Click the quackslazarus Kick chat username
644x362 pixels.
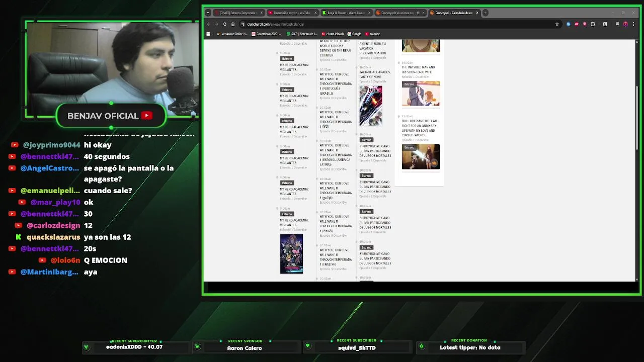(x=53, y=237)
